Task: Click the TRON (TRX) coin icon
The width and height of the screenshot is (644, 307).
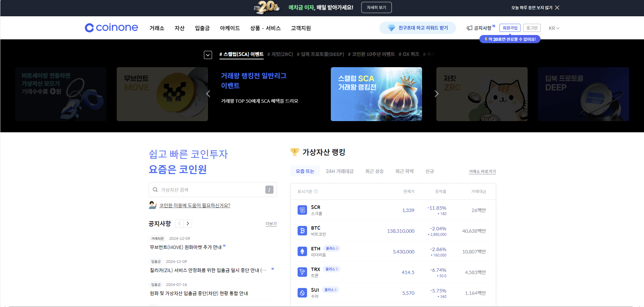Action: [302, 272]
